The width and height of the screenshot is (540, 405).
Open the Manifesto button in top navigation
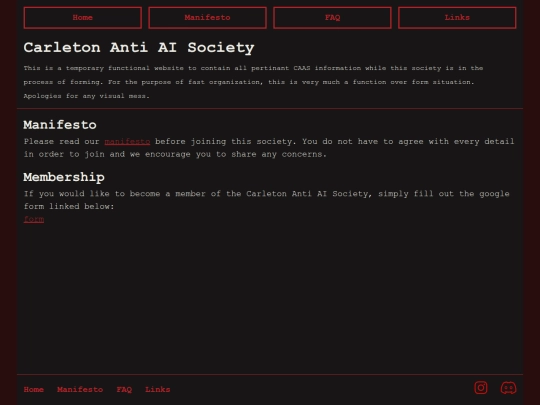pyautogui.click(x=207, y=18)
